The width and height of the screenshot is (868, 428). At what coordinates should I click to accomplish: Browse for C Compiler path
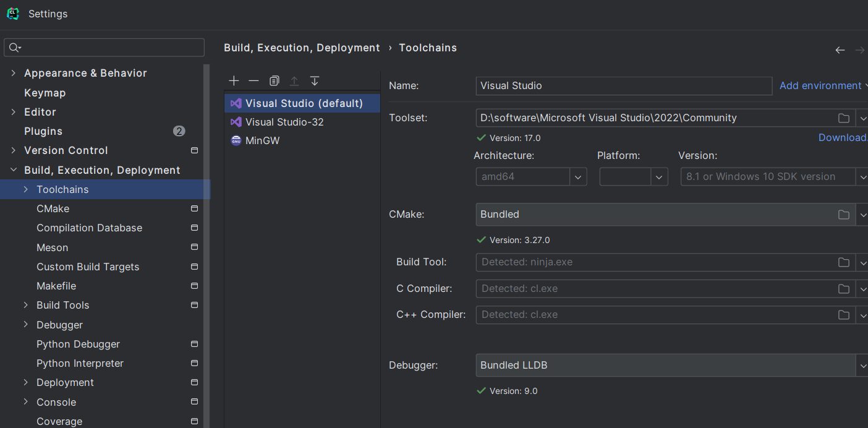(x=844, y=289)
